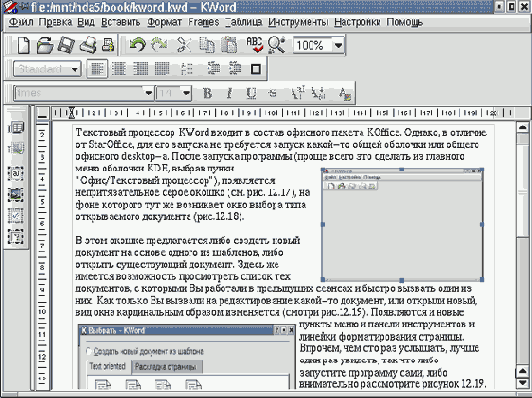Click the Выбрать – KWord dialog picture

(x=187, y=357)
